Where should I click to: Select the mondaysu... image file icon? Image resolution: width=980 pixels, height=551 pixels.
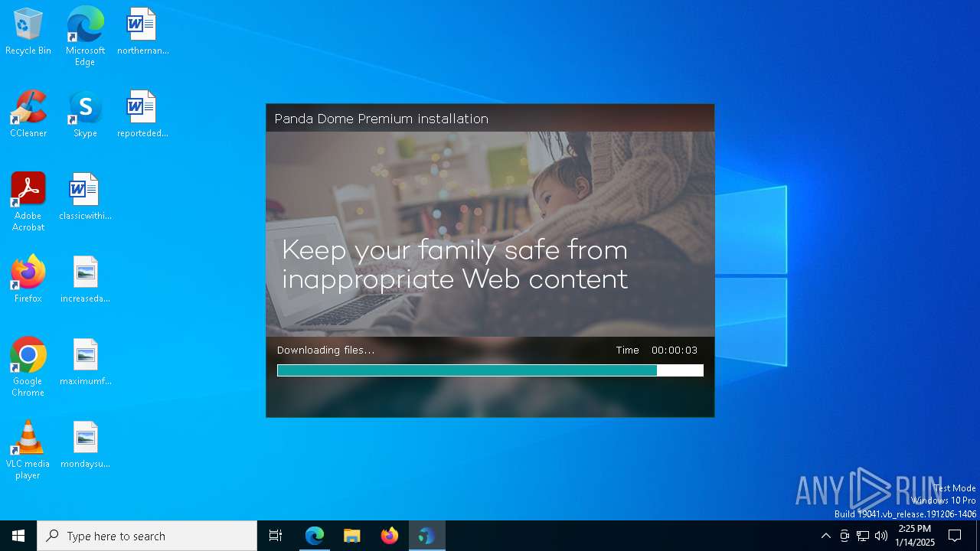point(85,445)
